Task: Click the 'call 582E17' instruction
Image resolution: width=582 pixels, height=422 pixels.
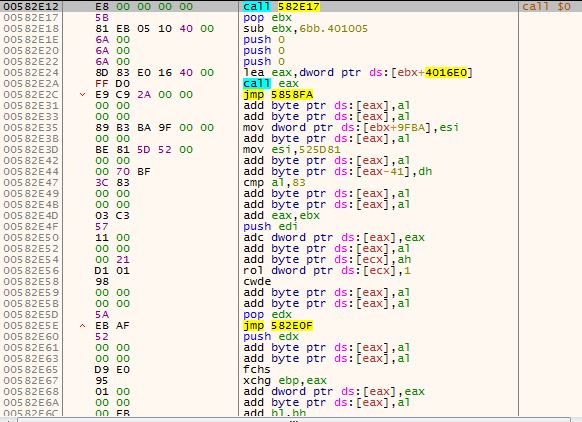Action: [x=281, y=6]
